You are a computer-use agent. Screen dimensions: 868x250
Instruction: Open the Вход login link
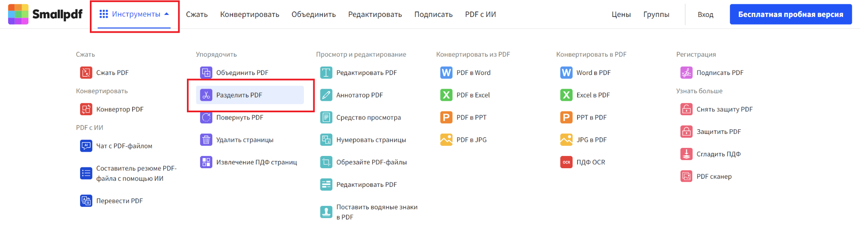[x=705, y=14]
